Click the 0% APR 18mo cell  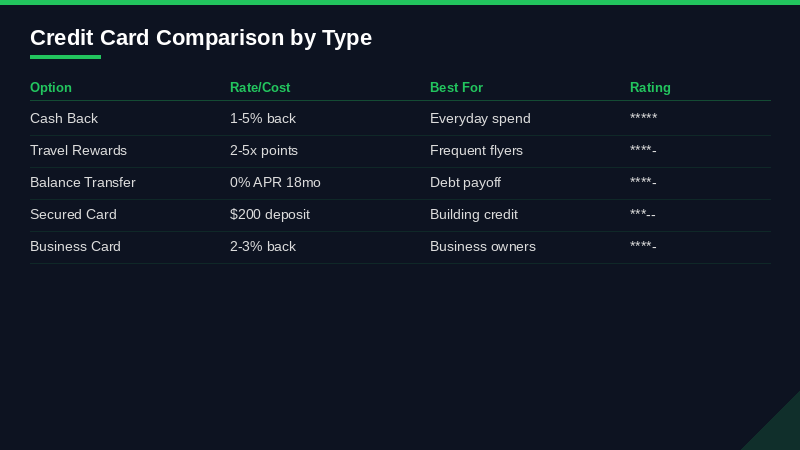pos(275,183)
